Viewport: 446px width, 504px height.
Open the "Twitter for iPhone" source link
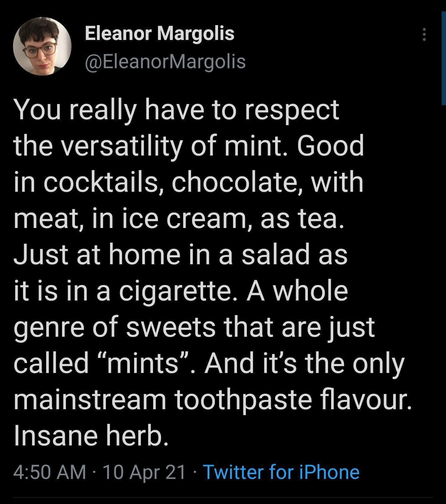[x=281, y=472]
